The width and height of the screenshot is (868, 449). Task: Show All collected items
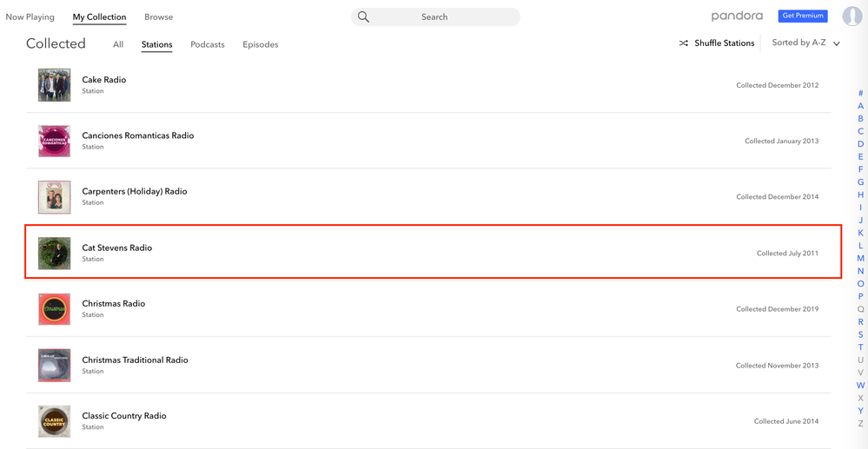click(118, 44)
